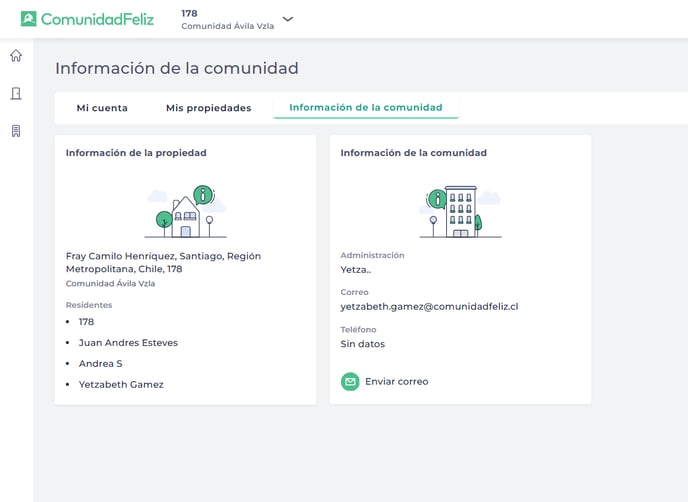
Task: Select resident Andrea S
Action: [x=100, y=364]
